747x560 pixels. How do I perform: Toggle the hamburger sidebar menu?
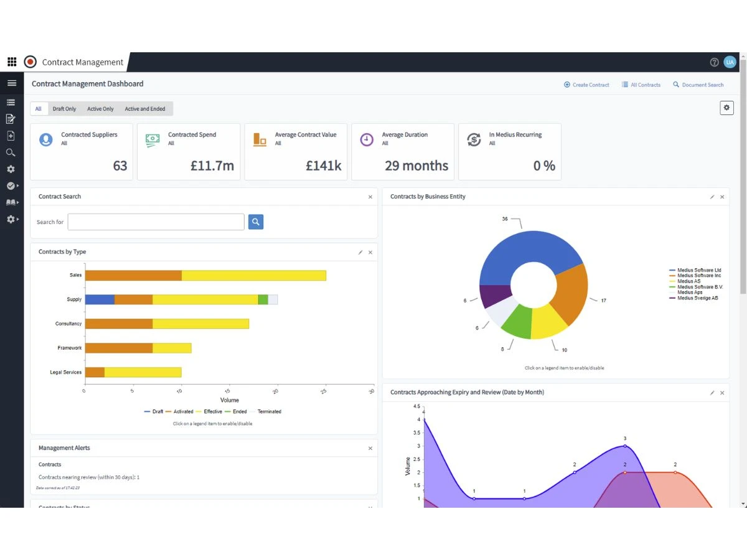tap(12, 83)
